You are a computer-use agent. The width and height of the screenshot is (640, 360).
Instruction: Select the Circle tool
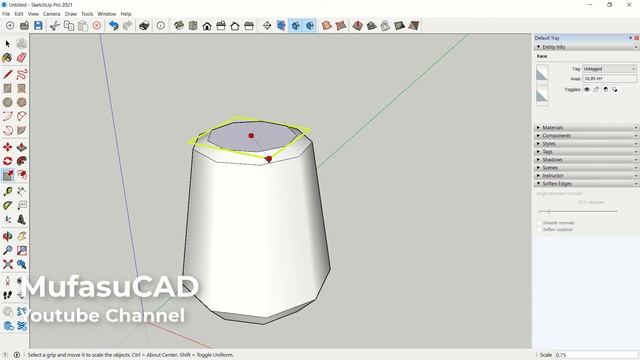click(x=8, y=102)
